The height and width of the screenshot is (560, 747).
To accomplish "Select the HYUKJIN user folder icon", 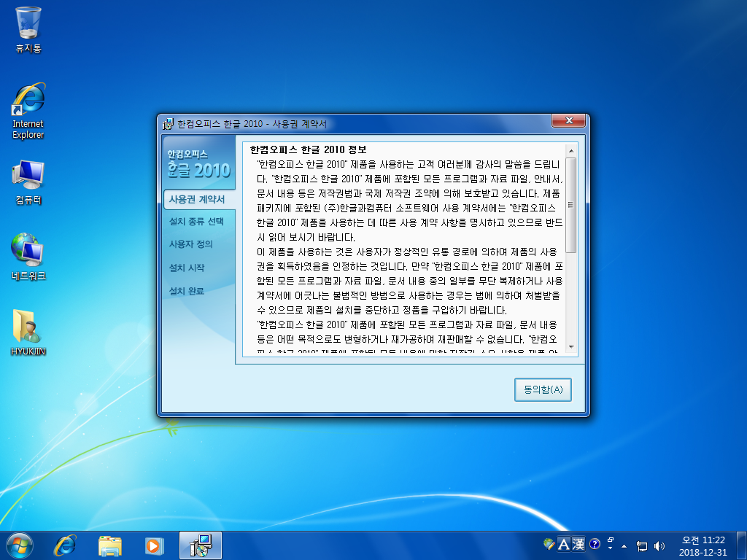I will (x=28, y=332).
